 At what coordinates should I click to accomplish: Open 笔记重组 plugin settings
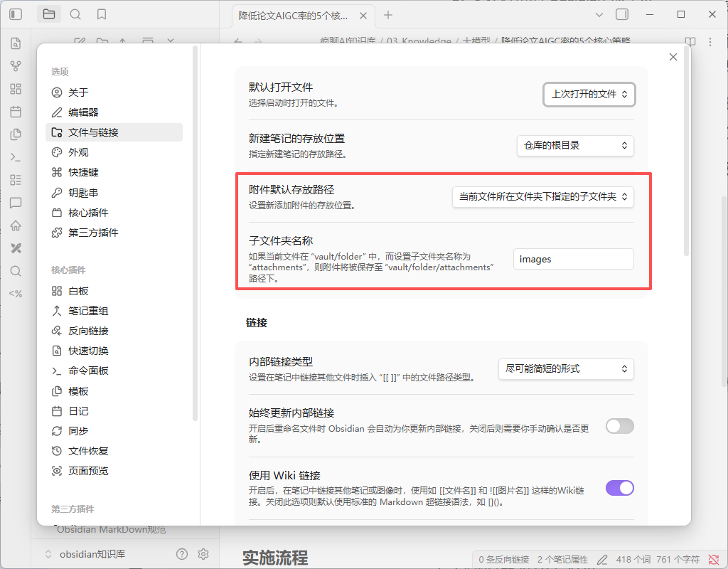(114, 311)
